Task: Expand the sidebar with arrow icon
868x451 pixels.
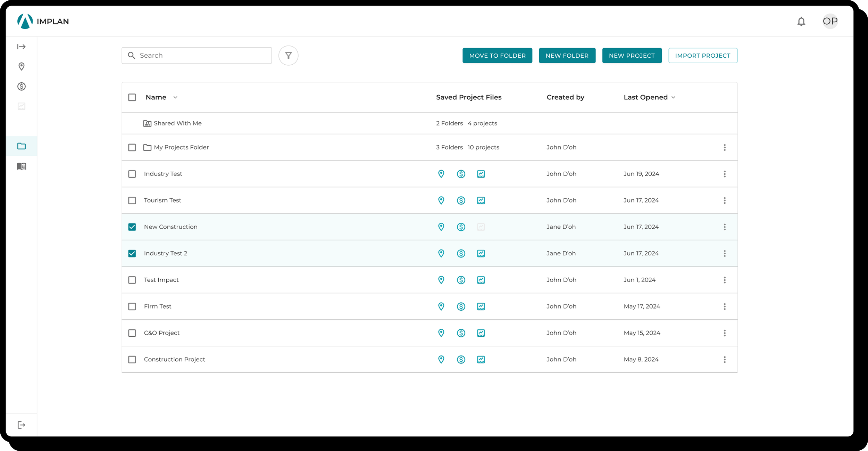Action: 22,47
